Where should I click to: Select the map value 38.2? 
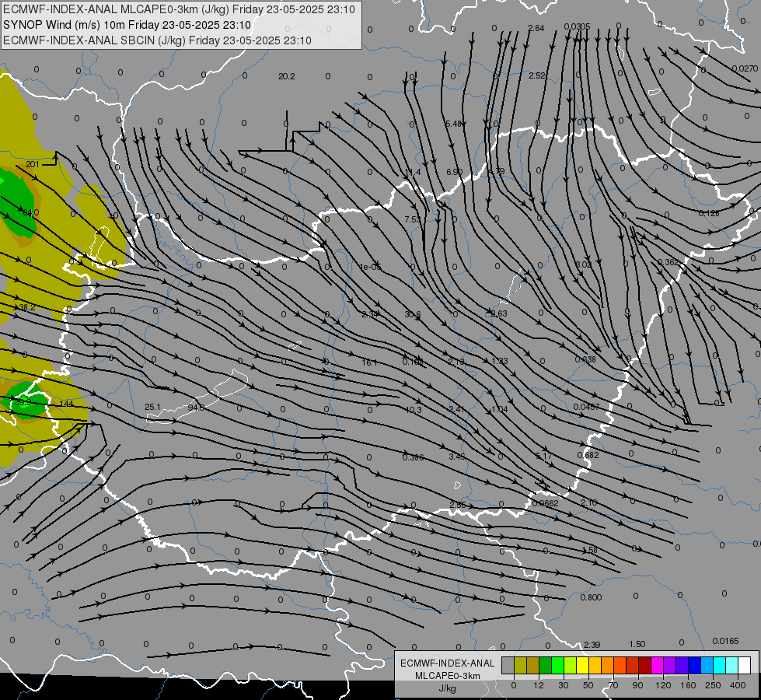pos(26,307)
